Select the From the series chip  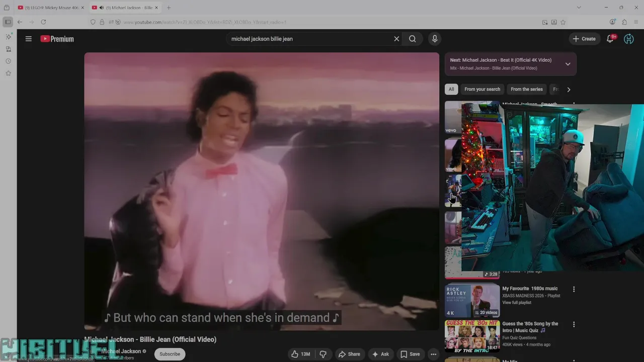(527, 89)
